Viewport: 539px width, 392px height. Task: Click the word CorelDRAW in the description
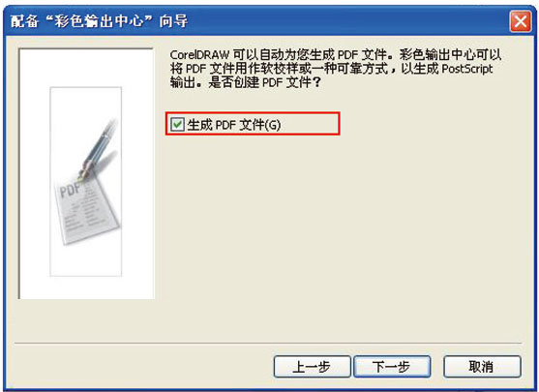coord(199,54)
